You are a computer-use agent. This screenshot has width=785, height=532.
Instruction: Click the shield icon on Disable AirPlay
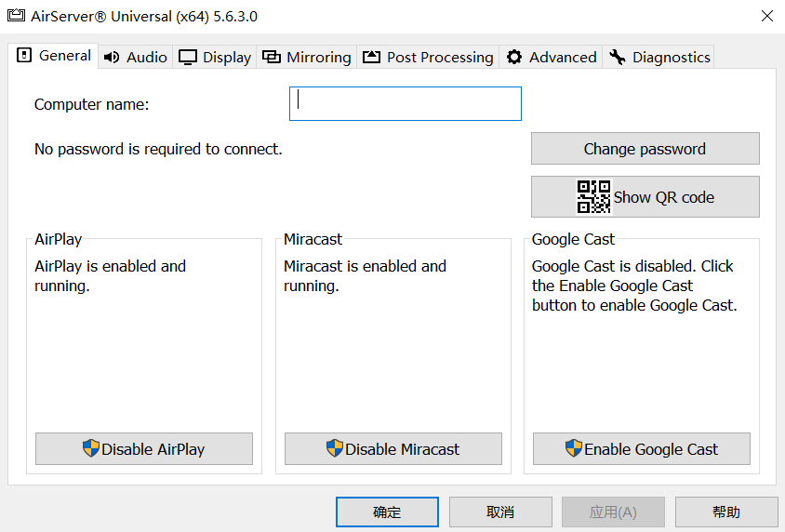pyautogui.click(x=90, y=448)
